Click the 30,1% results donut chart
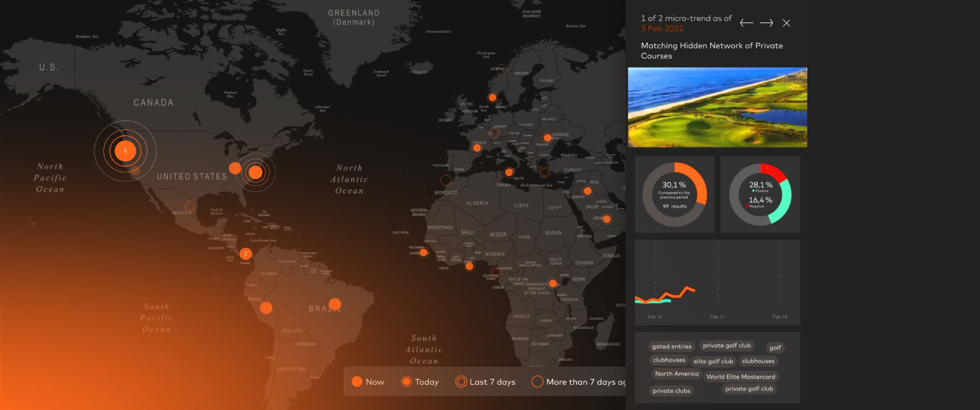The height and width of the screenshot is (410, 980). pyautogui.click(x=675, y=194)
